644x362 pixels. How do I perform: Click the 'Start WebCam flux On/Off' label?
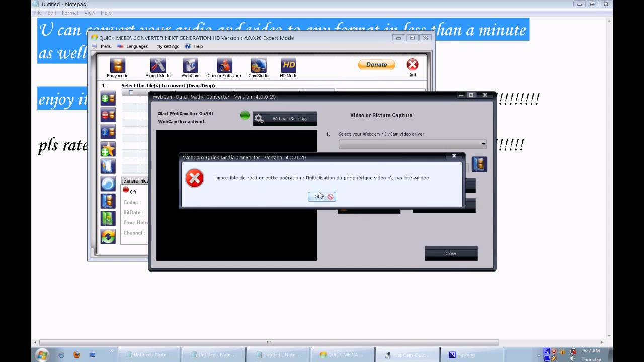[186, 114]
